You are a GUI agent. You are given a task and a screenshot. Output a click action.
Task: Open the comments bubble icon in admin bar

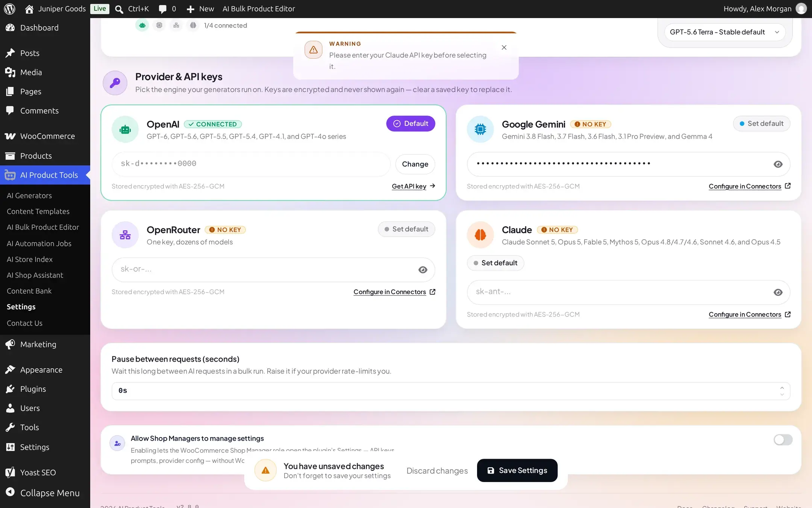pos(162,9)
